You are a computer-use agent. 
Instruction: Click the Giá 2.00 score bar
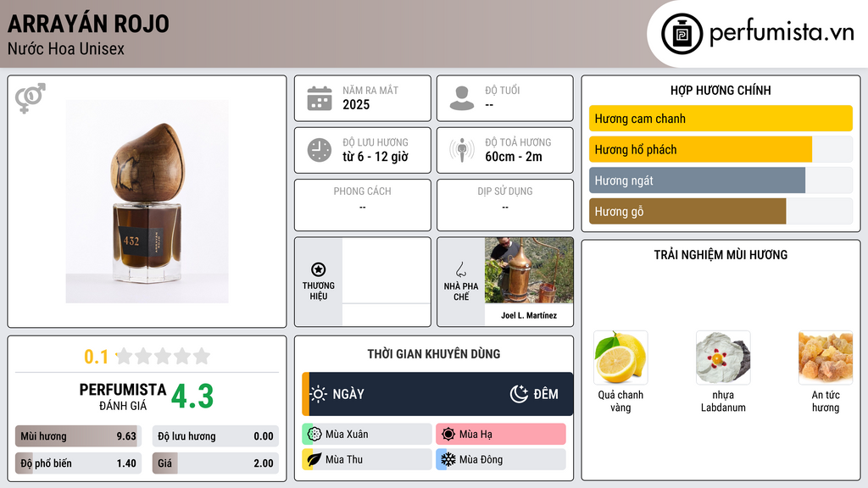215,463
